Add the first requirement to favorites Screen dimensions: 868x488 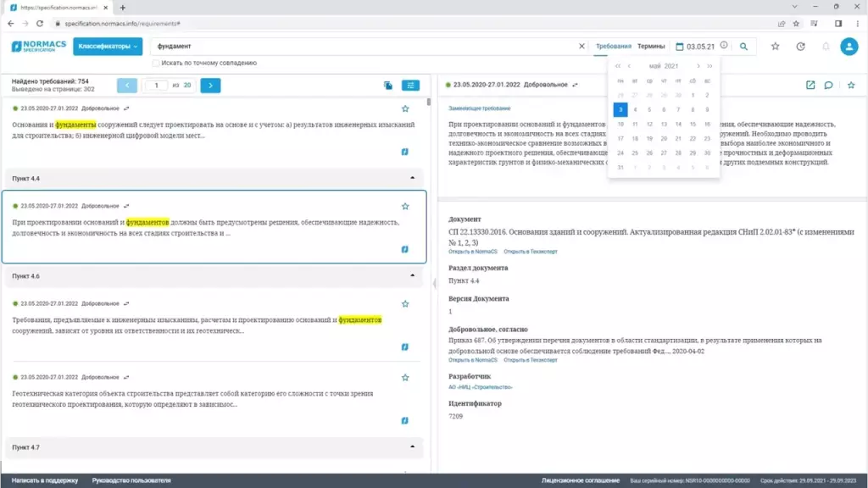[405, 108]
